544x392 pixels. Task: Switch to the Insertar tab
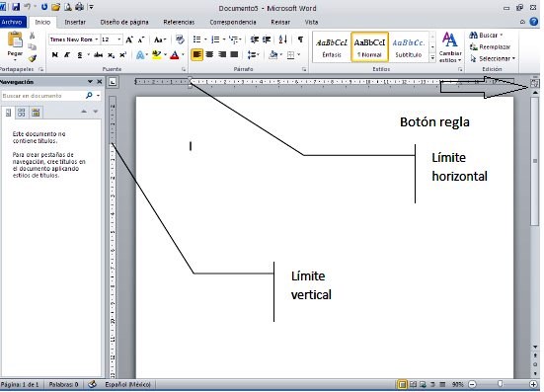[x=75, y=22]
